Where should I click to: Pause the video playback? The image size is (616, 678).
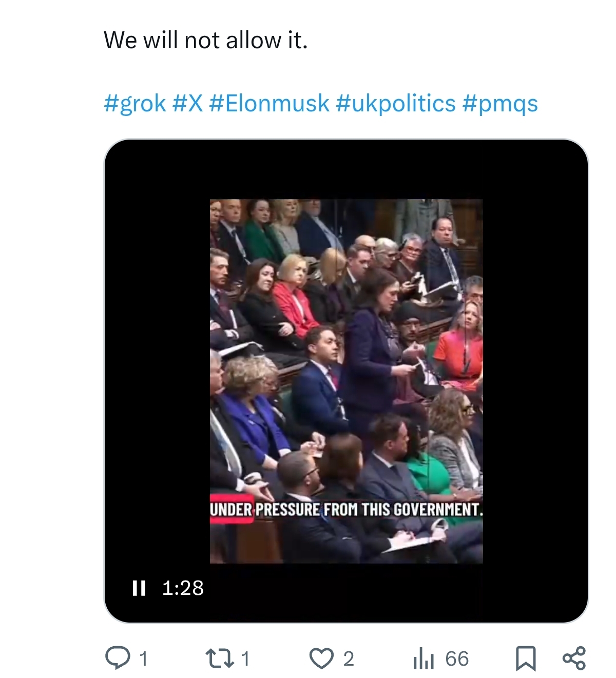click(x=139, y=588)
